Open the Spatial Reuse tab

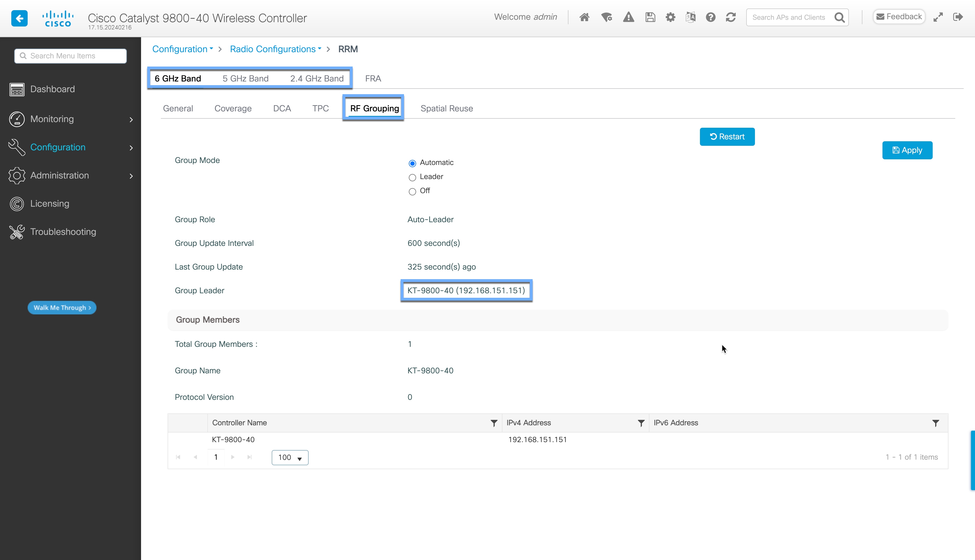(x=446, y=108)
